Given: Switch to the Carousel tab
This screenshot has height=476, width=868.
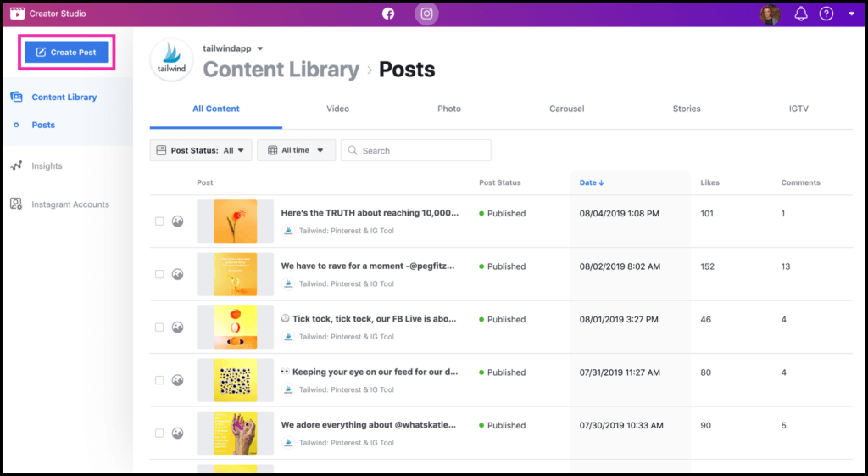Looking at the screenshot, I should coord(567,109).
